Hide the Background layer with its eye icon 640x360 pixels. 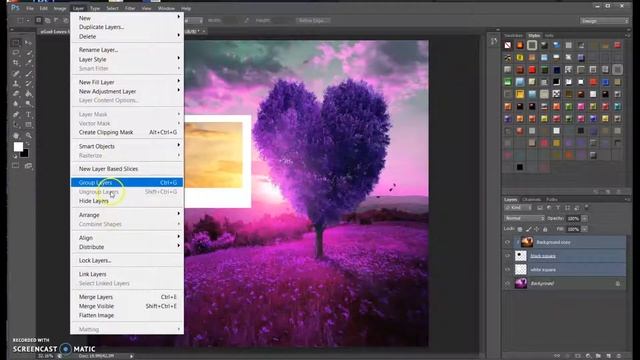tap(508, 283)
